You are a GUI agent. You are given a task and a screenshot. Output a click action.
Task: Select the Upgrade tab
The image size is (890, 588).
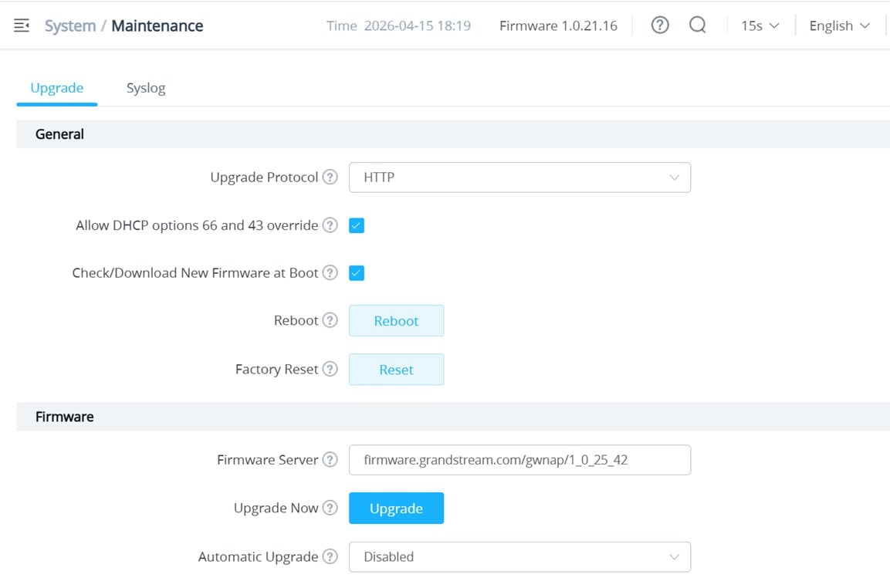[57, 88]
